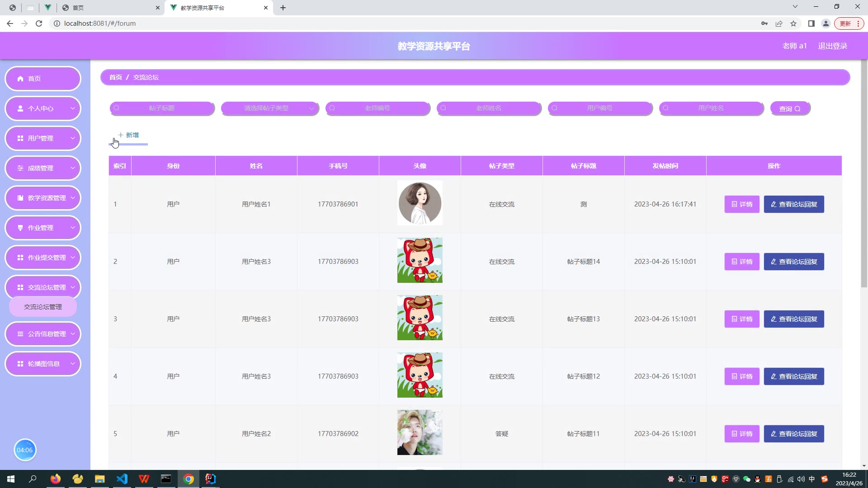Click 退出登录 in the header
This screenshot has height=488, width=868.
tap(832, 46)
